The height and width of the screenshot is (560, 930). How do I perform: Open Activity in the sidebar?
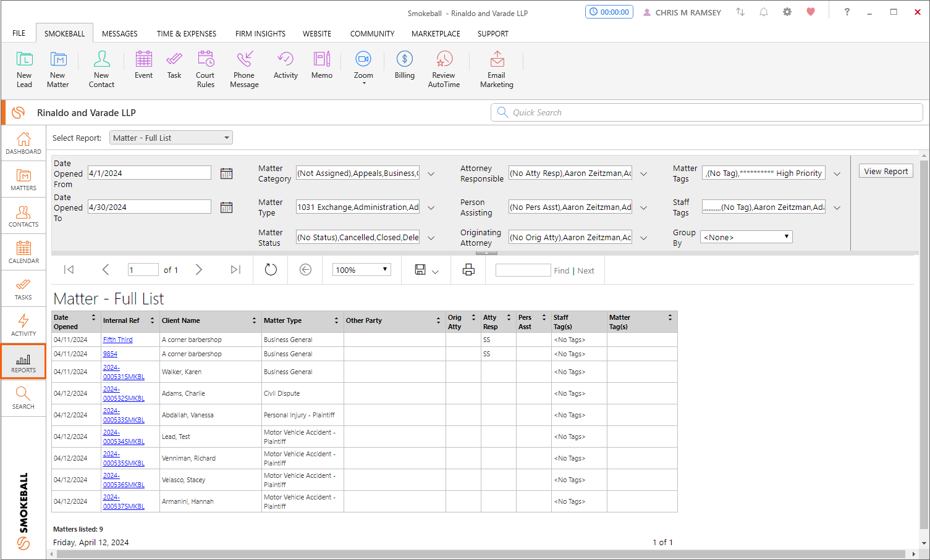pyautogui.click(x=23, y=325)
